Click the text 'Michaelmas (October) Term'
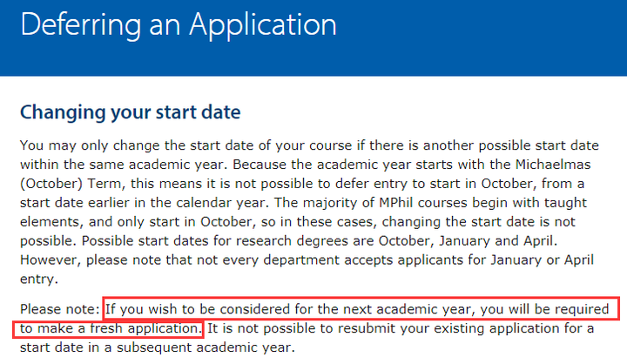This screenshot has width=627, height=364. click(306, 174)
